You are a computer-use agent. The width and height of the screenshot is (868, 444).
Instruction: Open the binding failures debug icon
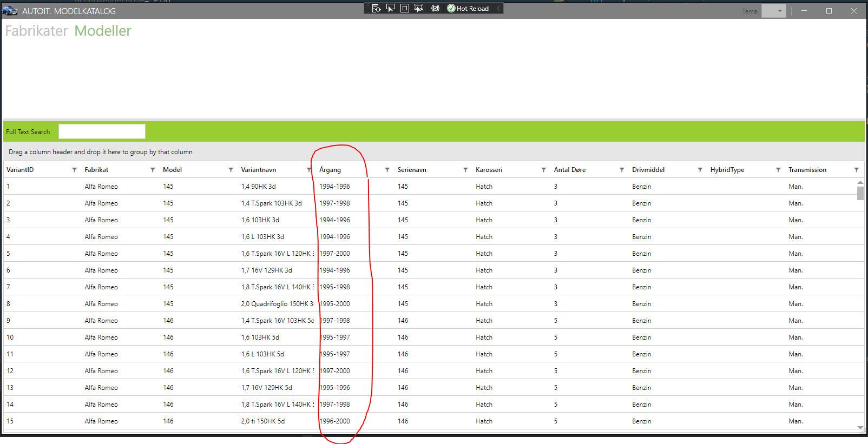click(x=435, y=8)
